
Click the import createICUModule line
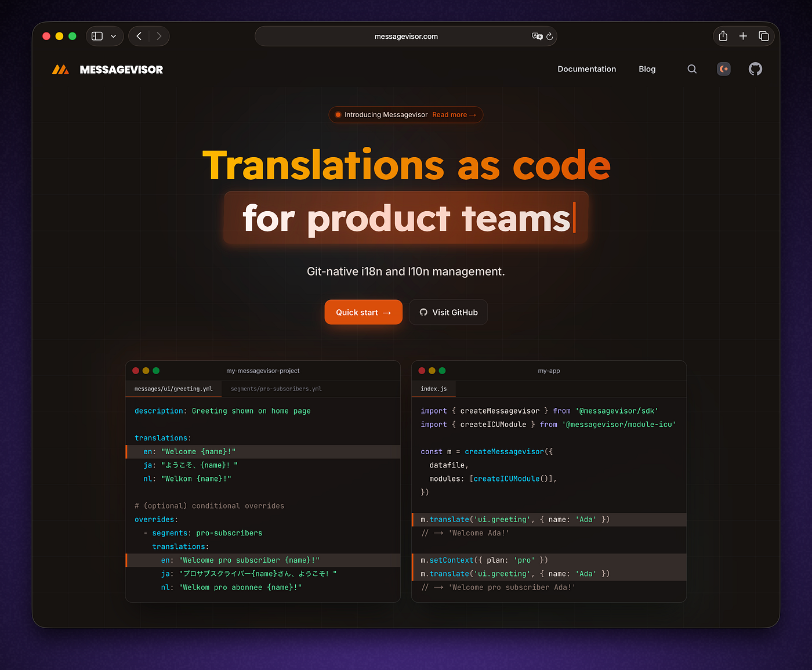click(548, 425)
